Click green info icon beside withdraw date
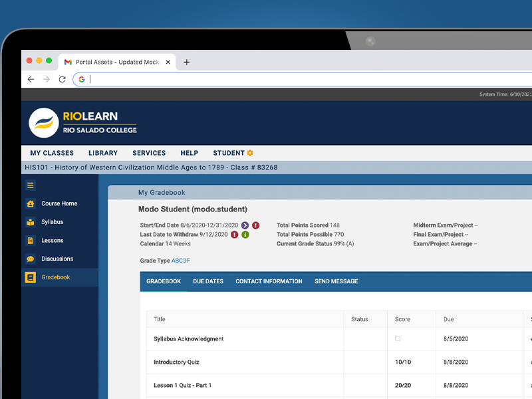The image size is (532, 399). [x=245, y=235]
